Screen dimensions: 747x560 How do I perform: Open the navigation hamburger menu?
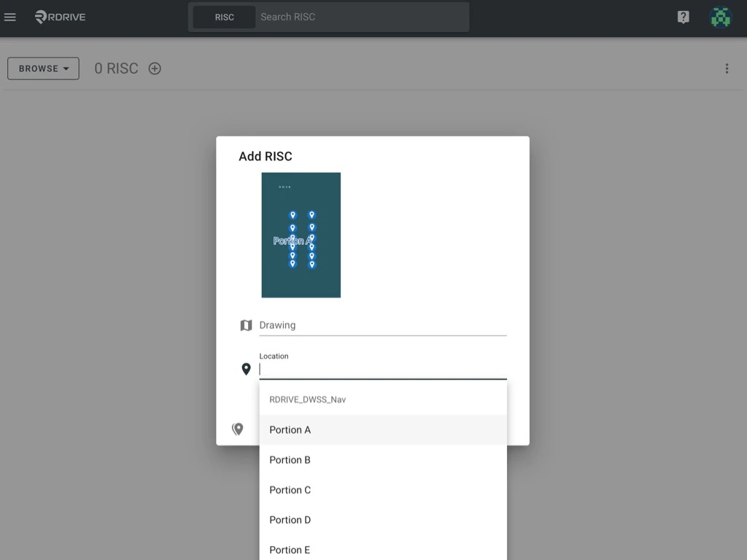[10, 17]
